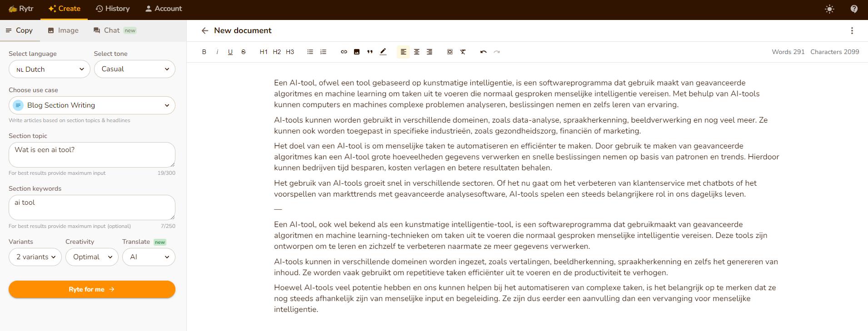Insert a block quote
This screenshot has height=331, width=868.
click(370, 52)
